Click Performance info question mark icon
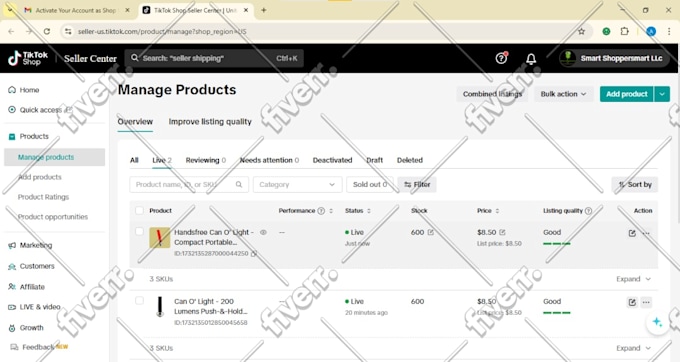Image resolution: width=680 pixels, height=362 pixels. (321, 211)
